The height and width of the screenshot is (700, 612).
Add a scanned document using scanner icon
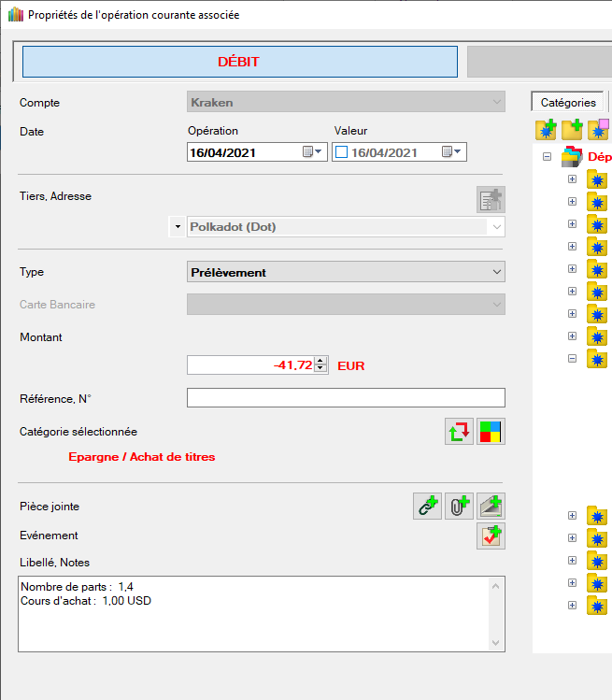point(491,507)
